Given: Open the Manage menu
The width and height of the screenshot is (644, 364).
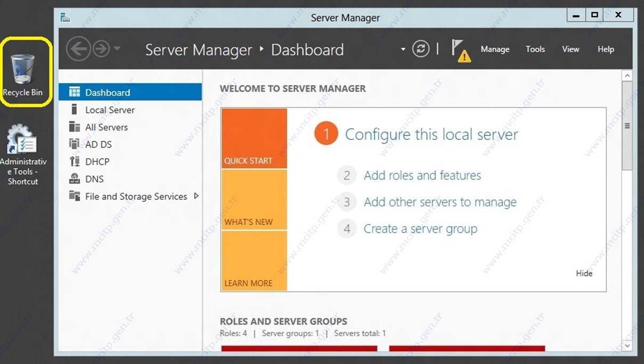Looking at the screenshot, I should pos(495,49).
